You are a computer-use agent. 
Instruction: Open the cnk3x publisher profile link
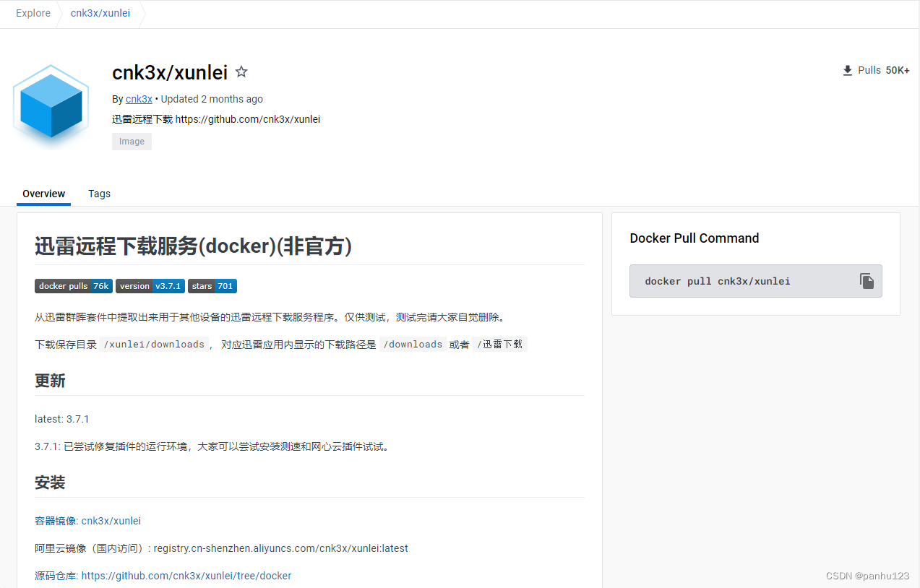click(139, 99)
